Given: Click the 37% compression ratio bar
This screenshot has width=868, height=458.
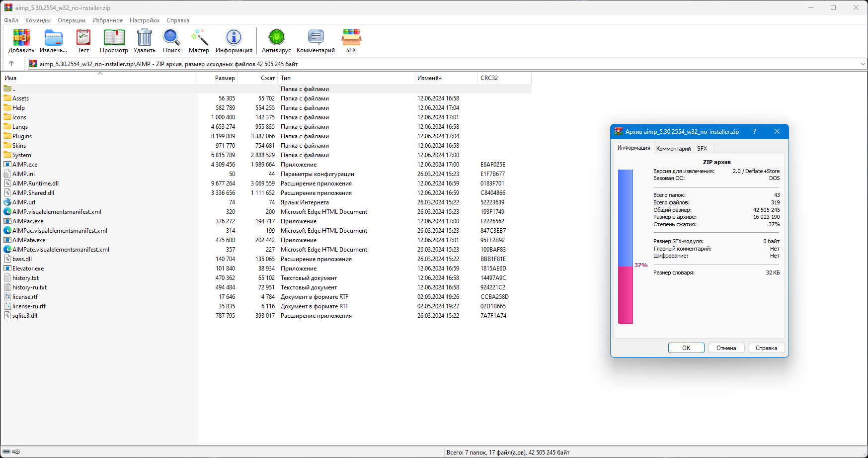Looking at the screenshot, I should tap(626, 247).
